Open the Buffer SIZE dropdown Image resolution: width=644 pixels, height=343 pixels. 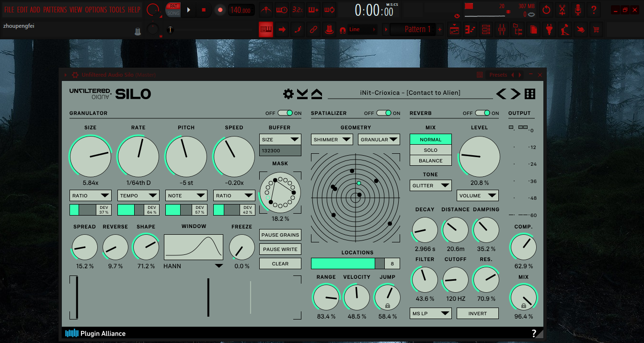point(280,139)
